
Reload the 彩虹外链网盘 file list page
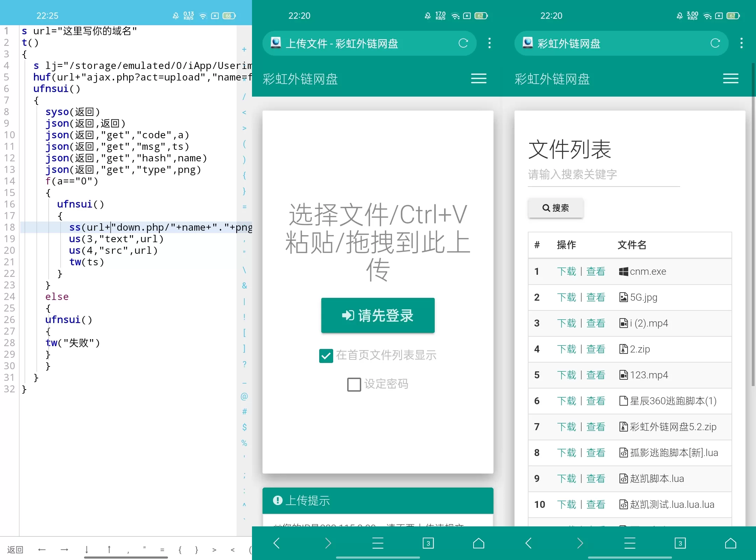(x=715, y=43)
